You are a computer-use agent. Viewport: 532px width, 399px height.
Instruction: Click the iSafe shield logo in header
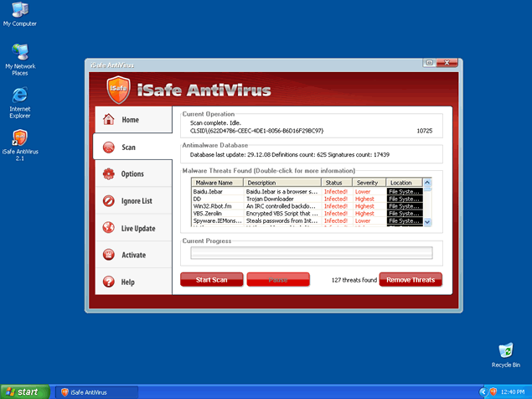118,88
